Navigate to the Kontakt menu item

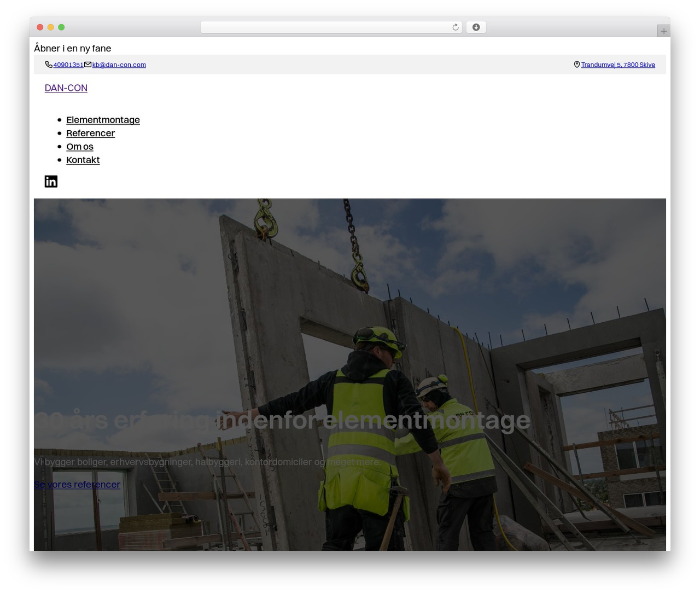(83, 160)
